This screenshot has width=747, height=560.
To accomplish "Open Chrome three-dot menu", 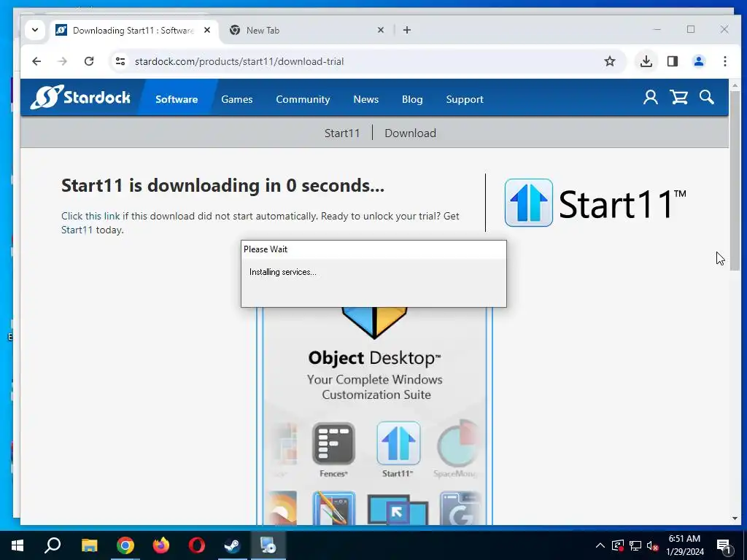I will (x=724, y=61).
